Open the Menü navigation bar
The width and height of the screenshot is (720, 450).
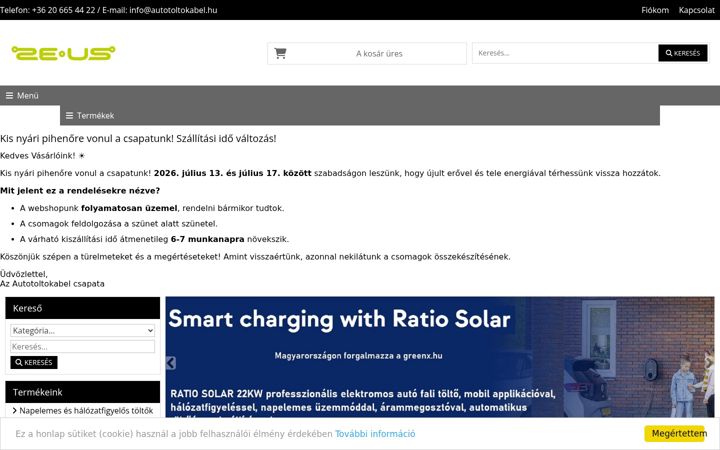(360, 96)
